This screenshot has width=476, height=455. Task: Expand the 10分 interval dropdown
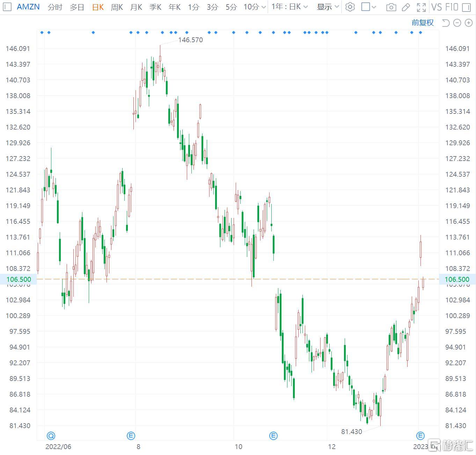point(255,7)
